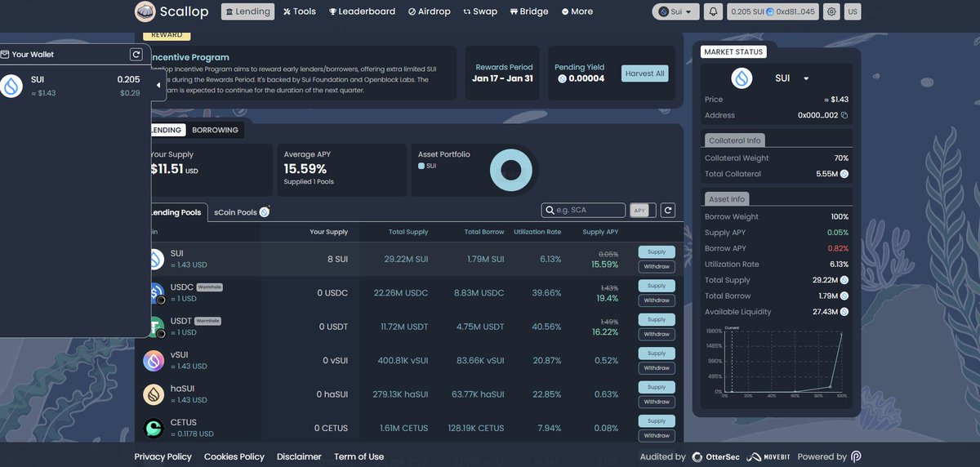Sort by the Supply APY column header
Image resolution: width=980 pixels, height=467 pixels.
(600, 232)
